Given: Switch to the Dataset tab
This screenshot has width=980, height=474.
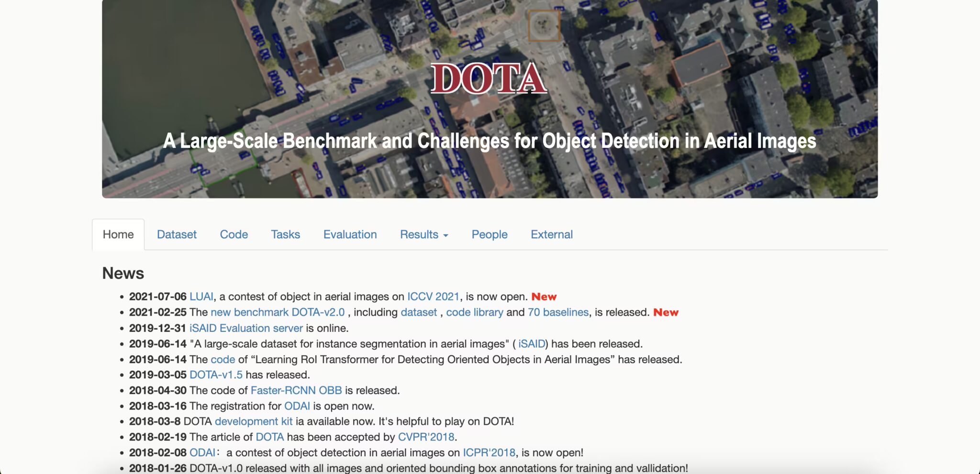Looking at the screenshot, I should coord(177,234).
